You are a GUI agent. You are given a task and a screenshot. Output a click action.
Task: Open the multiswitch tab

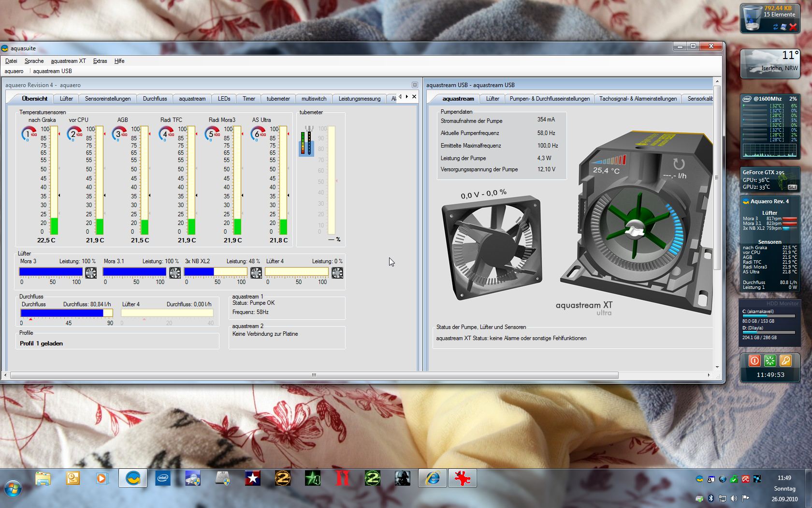pos(314,99)
